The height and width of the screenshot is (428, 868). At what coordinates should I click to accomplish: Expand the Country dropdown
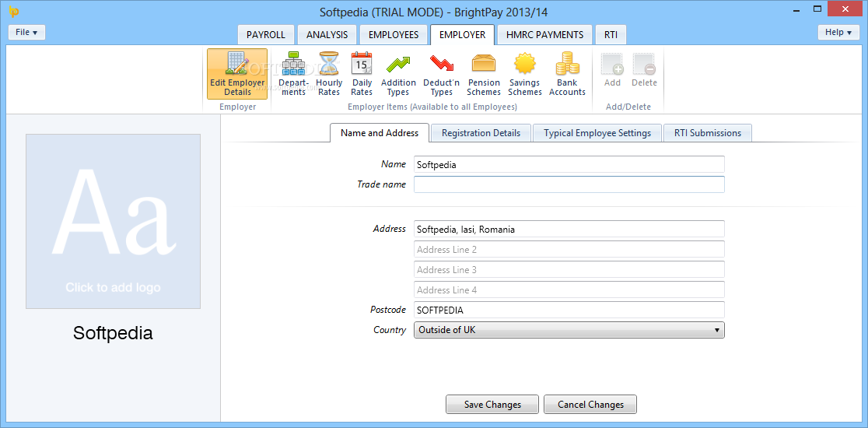(569, 330)
